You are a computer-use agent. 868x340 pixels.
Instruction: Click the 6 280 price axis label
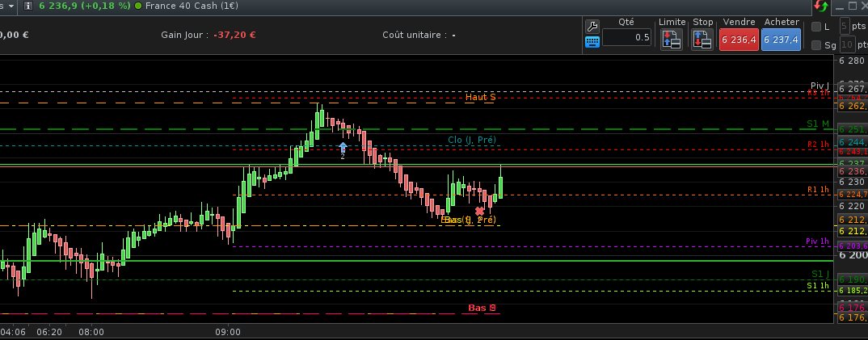coord(851,61)
